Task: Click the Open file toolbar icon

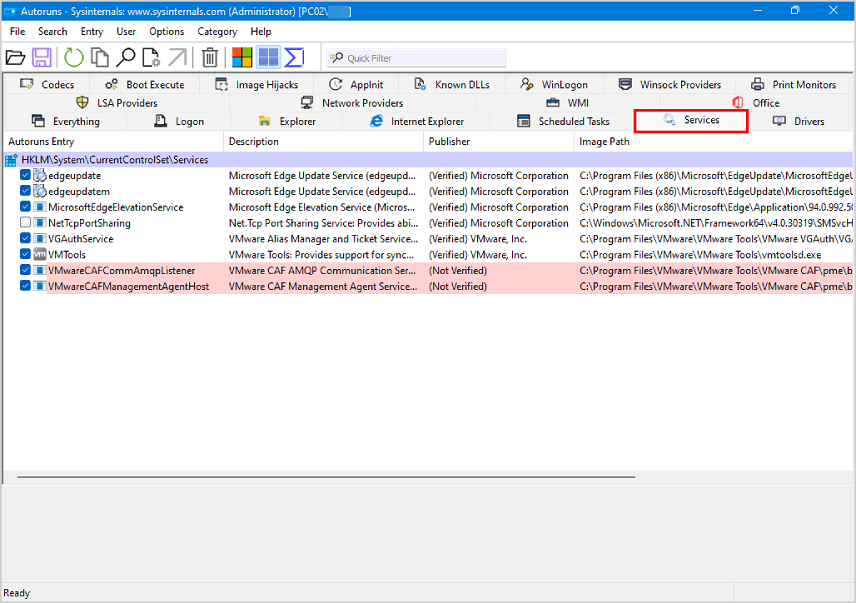Action: pos(15,57)
